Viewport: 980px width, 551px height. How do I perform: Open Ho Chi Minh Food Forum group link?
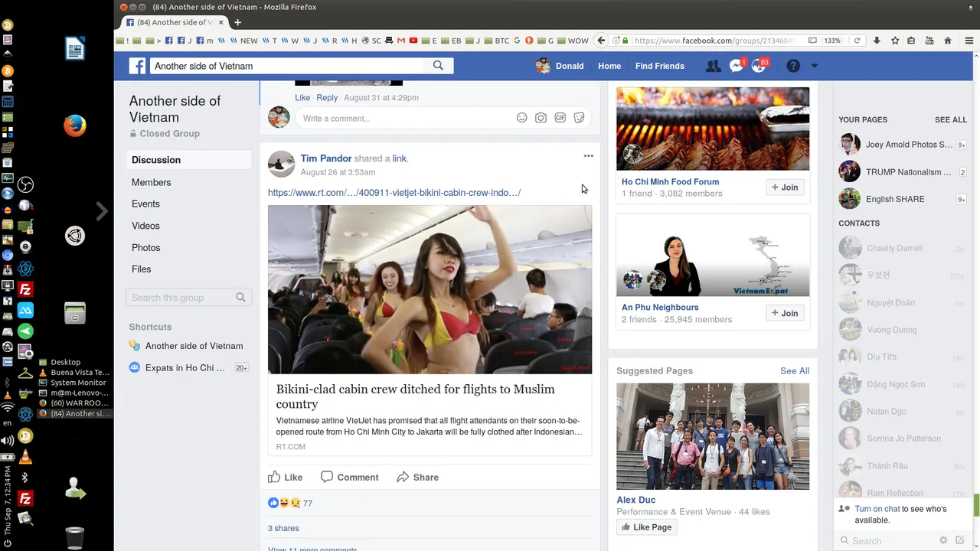click(670, 181)
